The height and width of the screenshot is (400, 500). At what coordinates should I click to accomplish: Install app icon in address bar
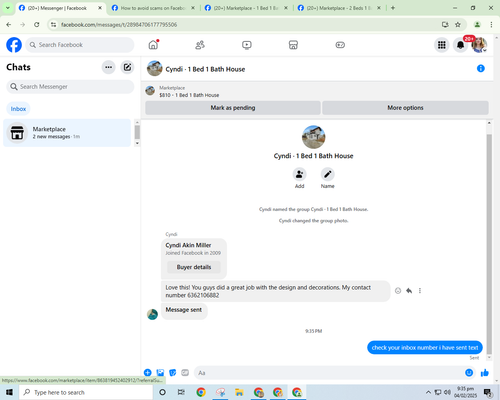tap(445, 25)
